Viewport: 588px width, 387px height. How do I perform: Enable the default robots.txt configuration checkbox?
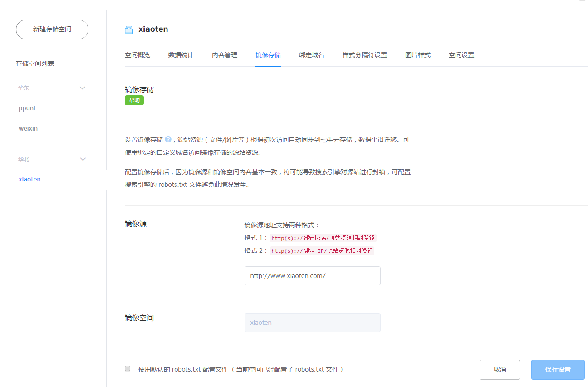click(127, 368)
